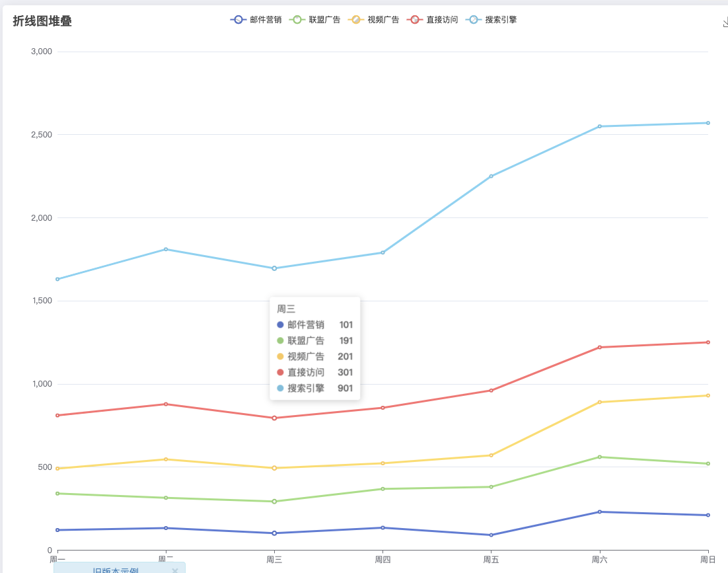Select the 搜索引擎 901 row in the tooltip

[x=316, y=388]
